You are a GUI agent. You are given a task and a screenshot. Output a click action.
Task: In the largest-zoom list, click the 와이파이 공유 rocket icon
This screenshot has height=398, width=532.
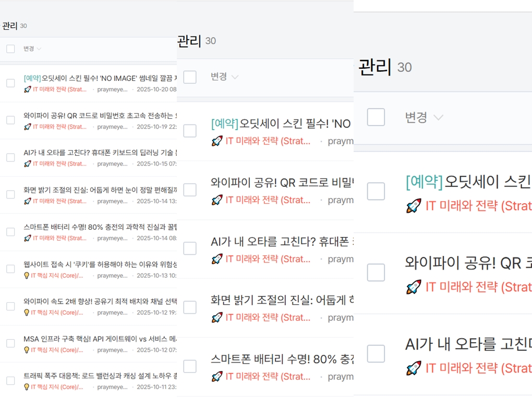pyautogui.click(x=414, y=287)
